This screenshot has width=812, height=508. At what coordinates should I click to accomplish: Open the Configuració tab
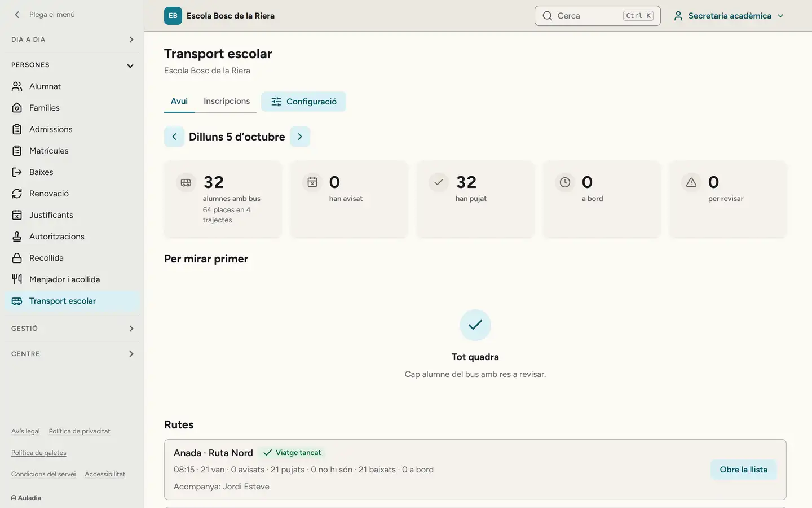click(x=303, y=102)
